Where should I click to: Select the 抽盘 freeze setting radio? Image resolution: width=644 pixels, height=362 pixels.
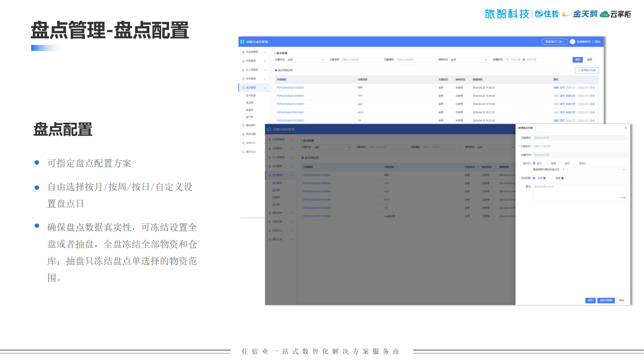point(552,178)
